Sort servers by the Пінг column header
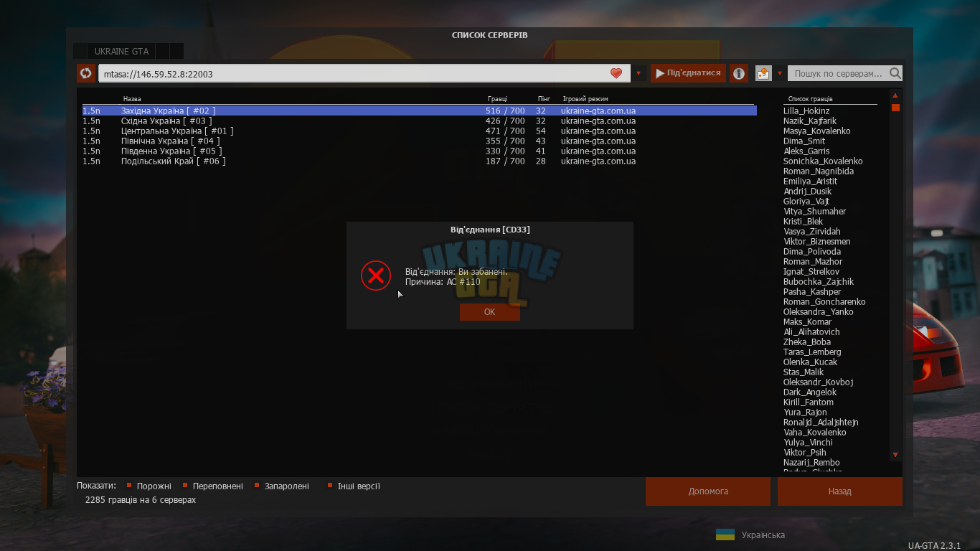 pyautogui.click(x=544, y=99)
